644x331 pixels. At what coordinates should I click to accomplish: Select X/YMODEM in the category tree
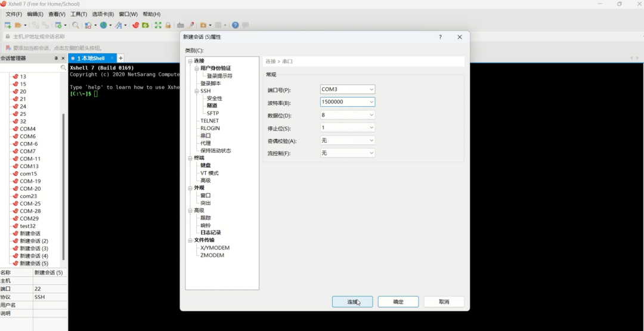point(215,248)
